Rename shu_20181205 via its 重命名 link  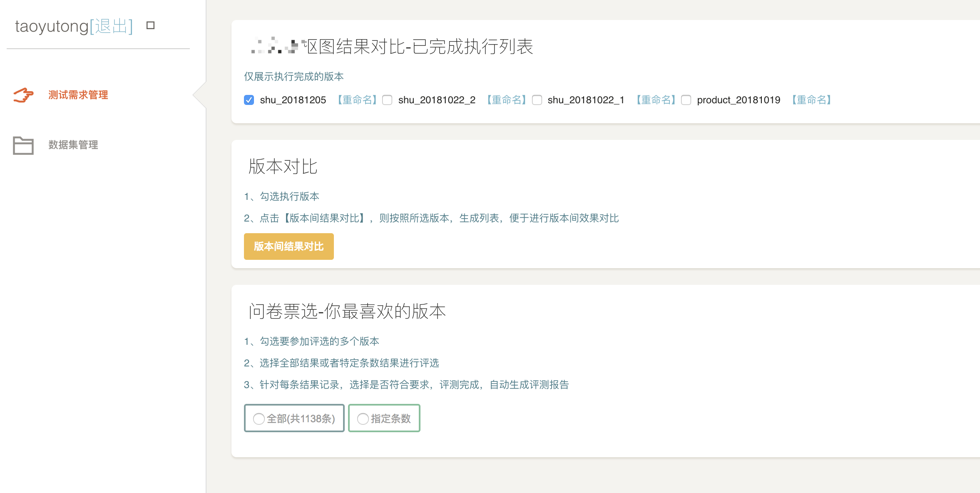357,100
